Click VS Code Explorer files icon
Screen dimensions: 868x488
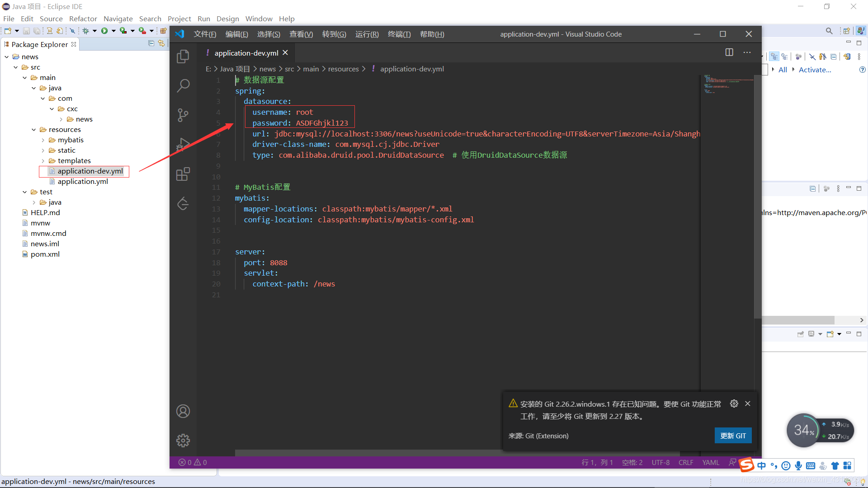coord(183,56)
